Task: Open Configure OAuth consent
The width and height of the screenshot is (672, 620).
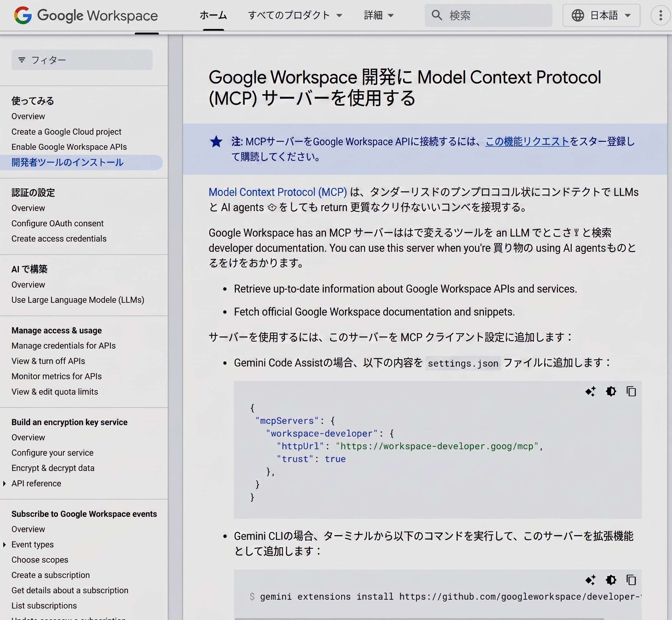Action: (58, 223)
